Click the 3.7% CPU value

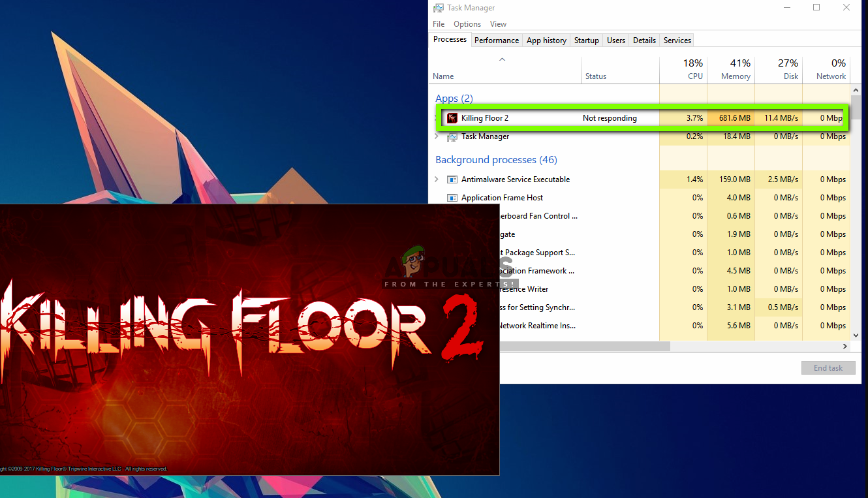(694, 118)
